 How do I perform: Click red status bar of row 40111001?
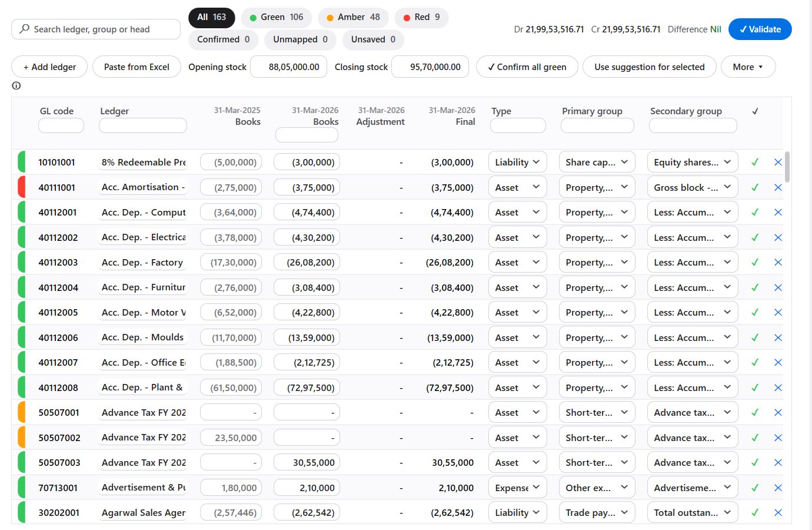pos(21,187)
